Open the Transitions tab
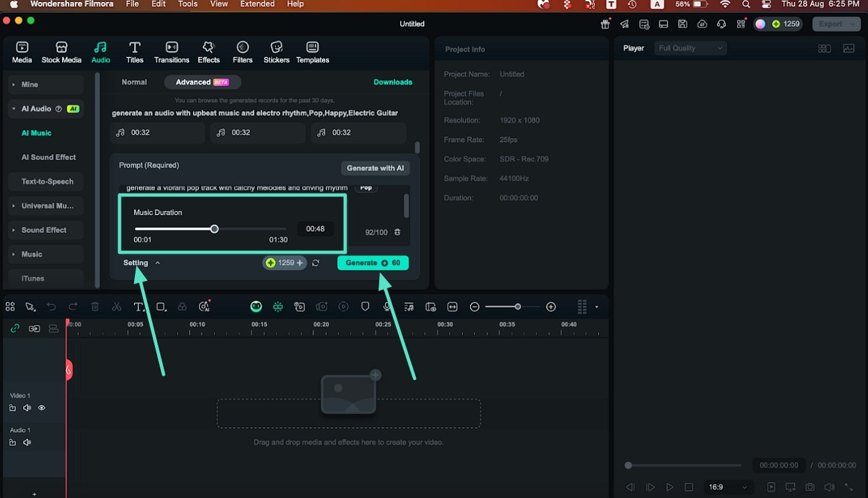Viewport: 868px width, 498px height. click(x=172, y=52)
